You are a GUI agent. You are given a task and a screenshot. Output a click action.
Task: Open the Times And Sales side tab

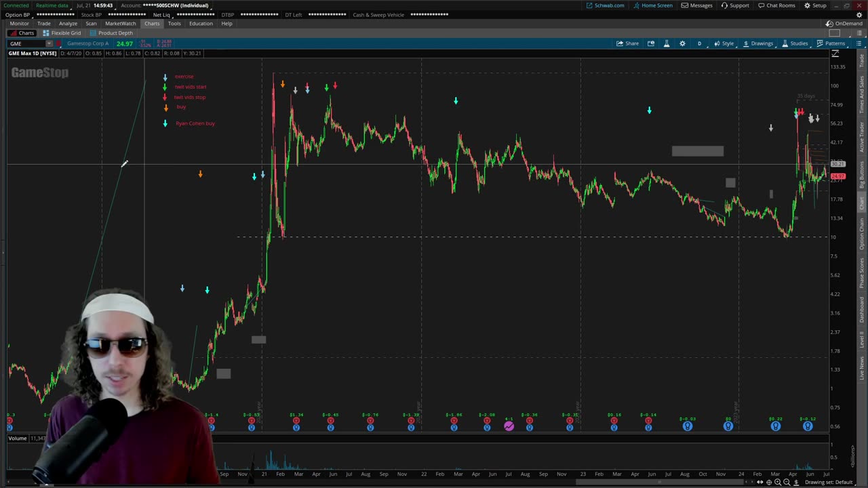(862, 94)
